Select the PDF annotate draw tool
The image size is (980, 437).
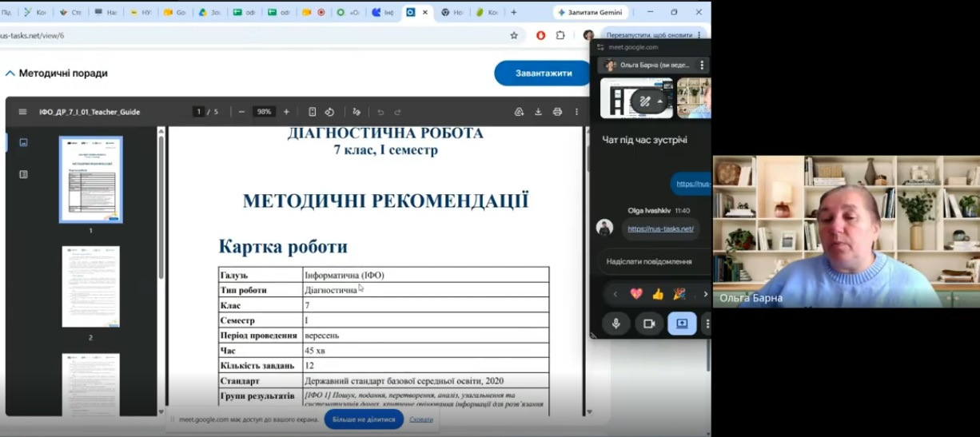[x=357, y=112]
